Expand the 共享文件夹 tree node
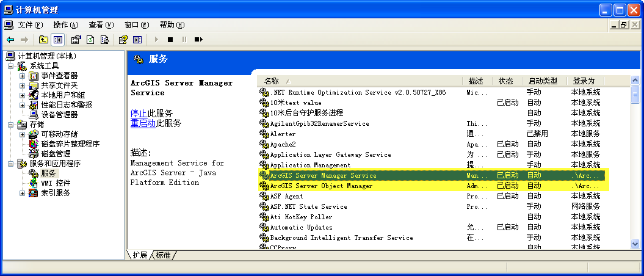This screenshot has height=276, width=644. [x=22, y=86]
